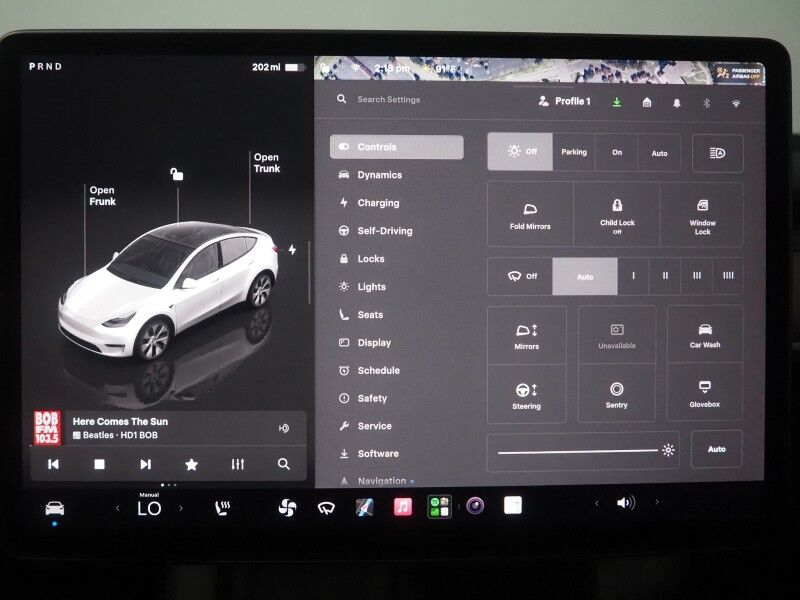Set wipers to speed IIII

pyautogui.click(x=728, y=276)
